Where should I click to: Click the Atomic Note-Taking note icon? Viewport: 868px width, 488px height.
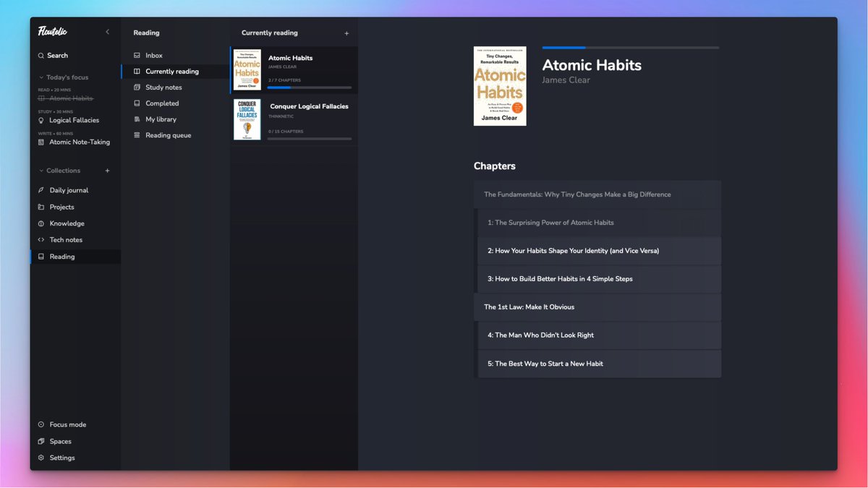41,142
